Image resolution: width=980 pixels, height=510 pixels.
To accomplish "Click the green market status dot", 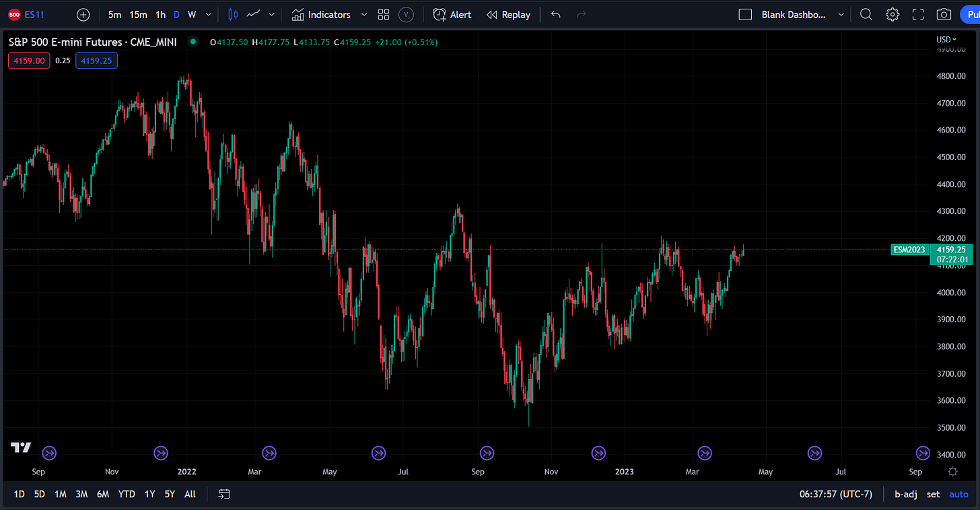I will tap(193, 42).
